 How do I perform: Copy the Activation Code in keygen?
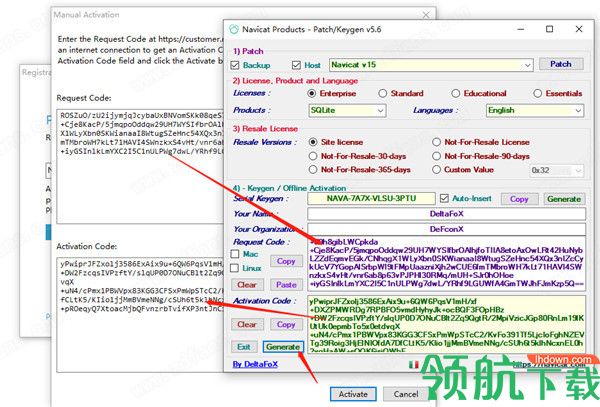(x=286, y=324)
